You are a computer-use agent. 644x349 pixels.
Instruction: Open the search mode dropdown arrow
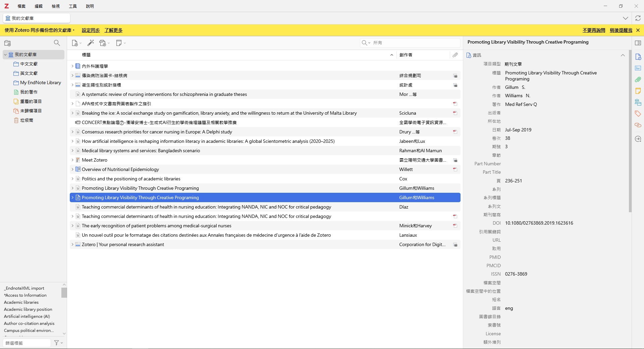[366, 43]
